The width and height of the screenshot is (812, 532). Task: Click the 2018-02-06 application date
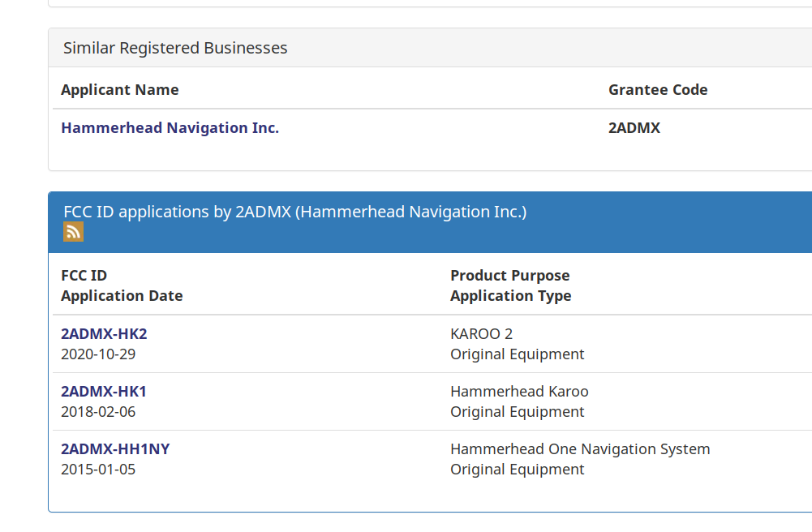coord(98,412)
